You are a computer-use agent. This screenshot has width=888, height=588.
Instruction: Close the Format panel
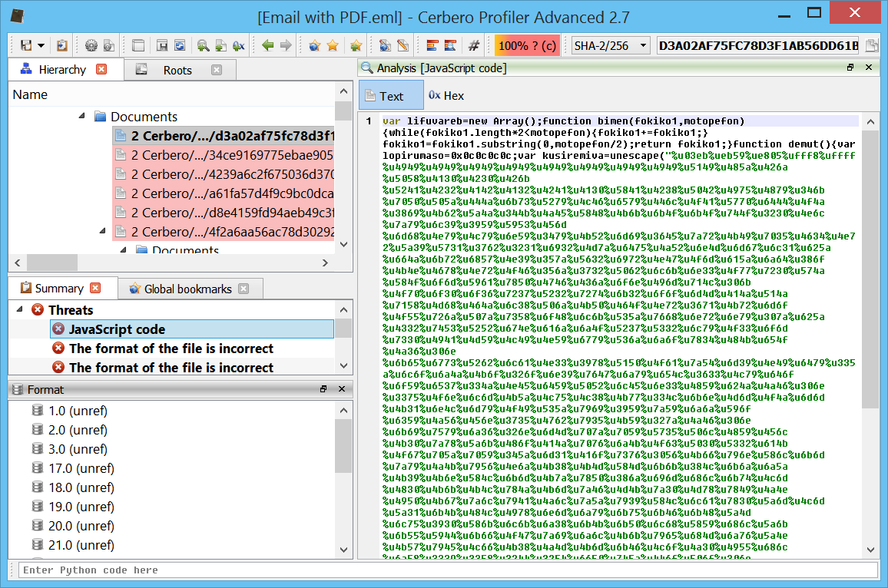pyautogui.click(x=342, y=388)
